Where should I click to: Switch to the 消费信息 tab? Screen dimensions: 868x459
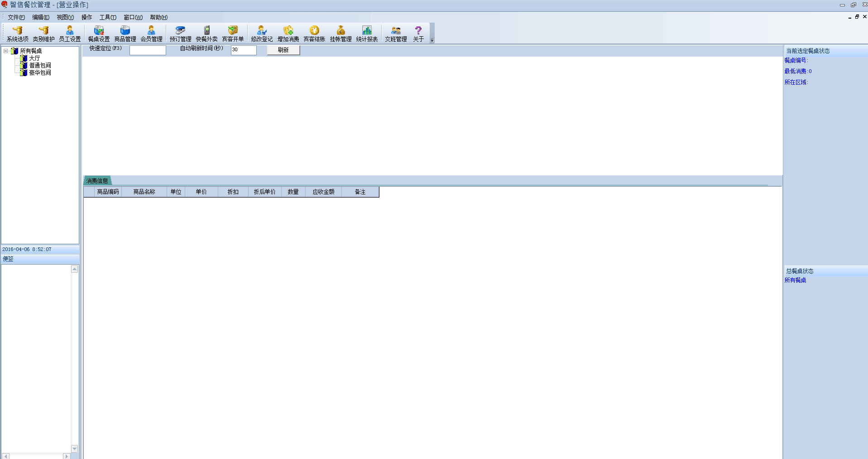point(97,181)
